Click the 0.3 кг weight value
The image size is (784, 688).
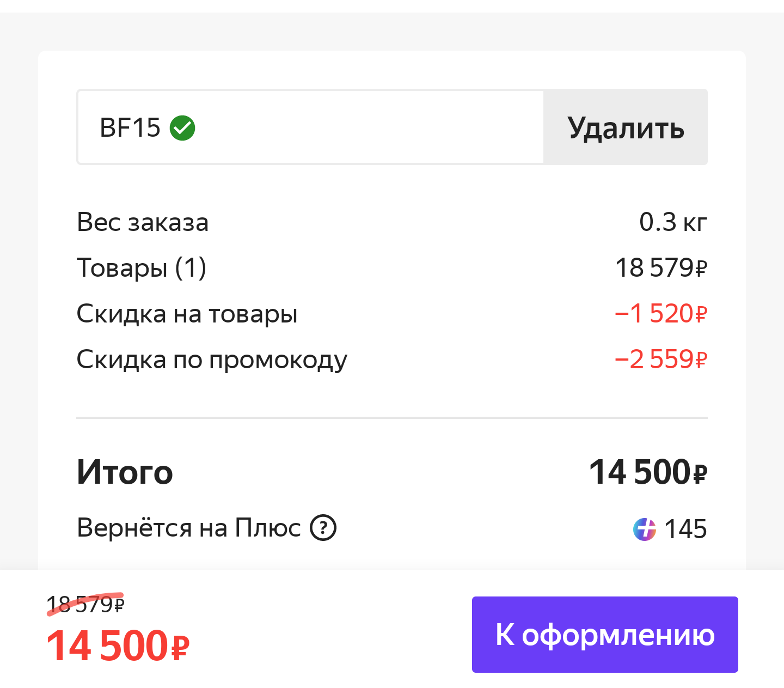pyautogui.click(x=673, y=222)
